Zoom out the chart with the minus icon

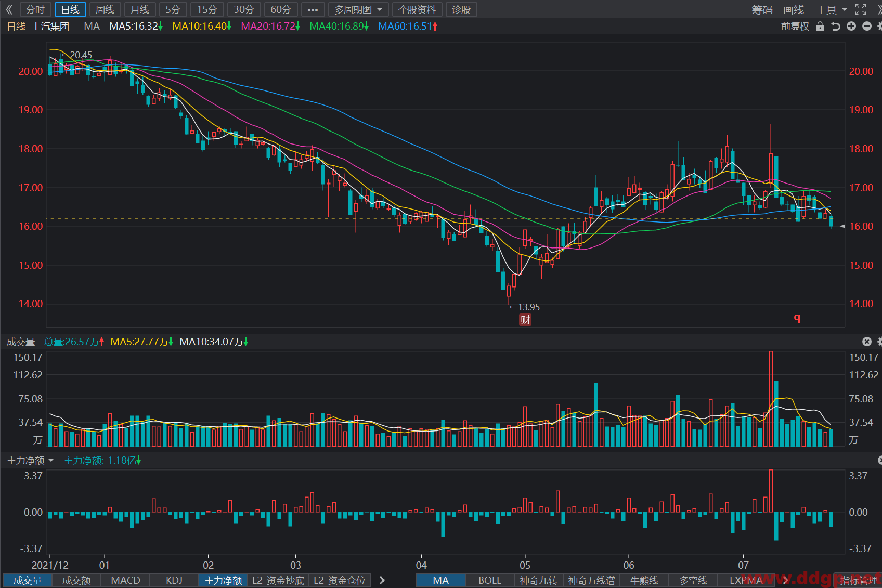tap(867, 26)
